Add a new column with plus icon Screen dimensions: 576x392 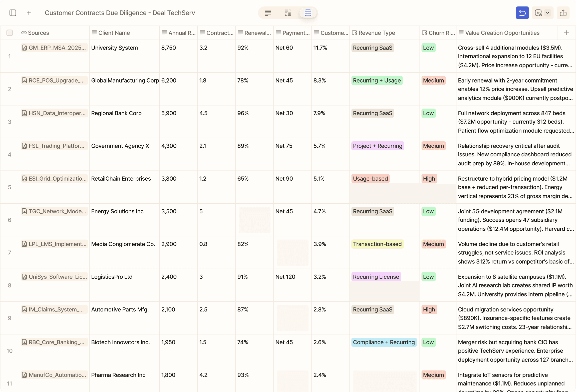[566, 33]
